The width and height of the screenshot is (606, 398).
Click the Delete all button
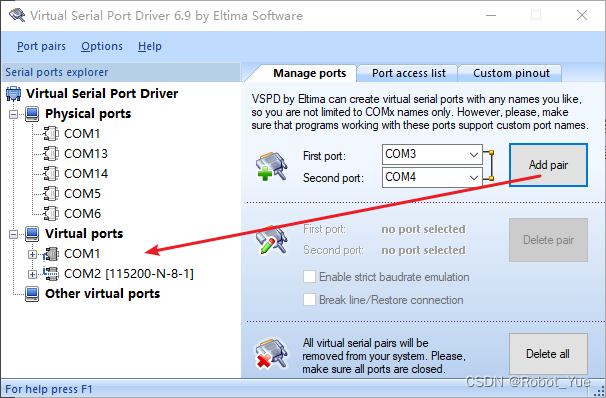(x=548, y=354)
